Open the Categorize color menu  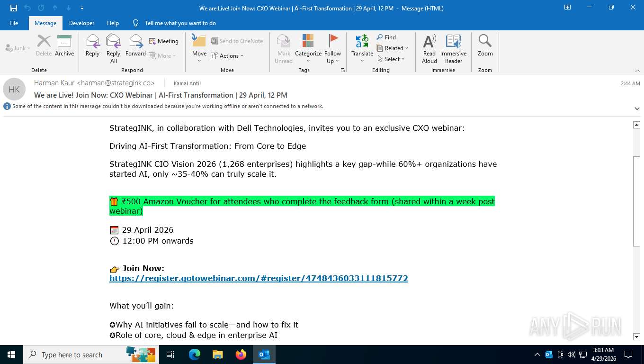point(308,49)
